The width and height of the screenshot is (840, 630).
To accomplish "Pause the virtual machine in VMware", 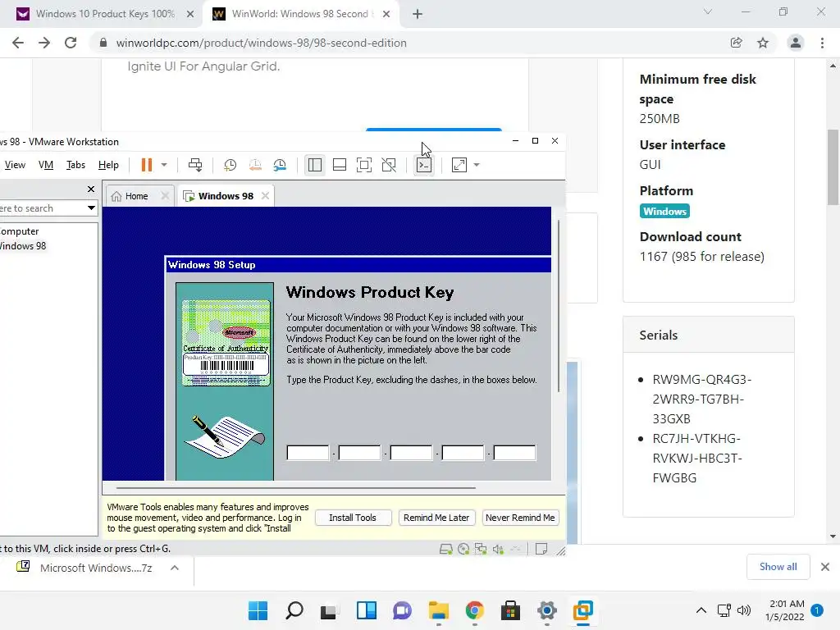I will pyautogui.click(x=146, y=165).
